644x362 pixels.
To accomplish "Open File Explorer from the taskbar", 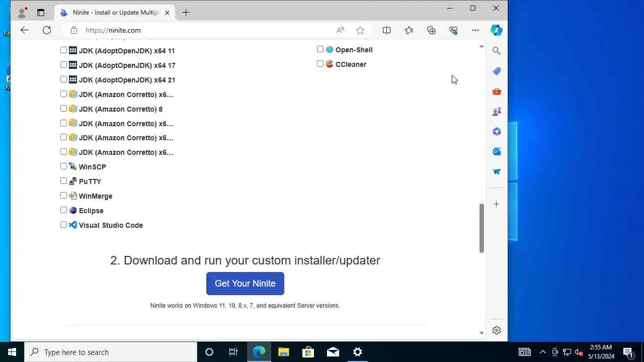I will tap(284, 352).
